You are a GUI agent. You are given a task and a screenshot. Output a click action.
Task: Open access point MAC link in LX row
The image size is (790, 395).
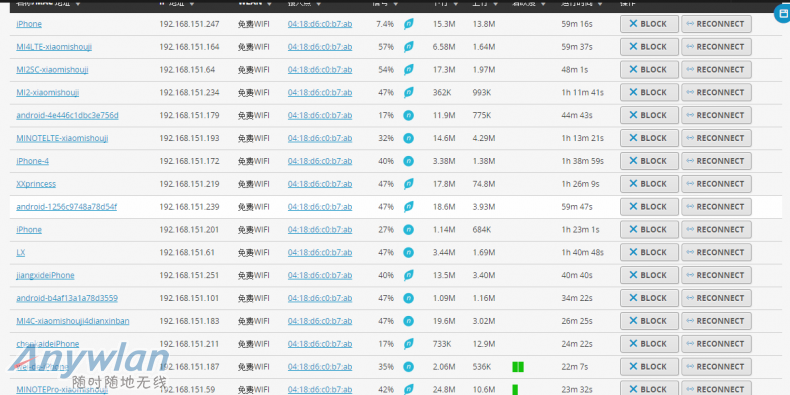click(320, 252)
